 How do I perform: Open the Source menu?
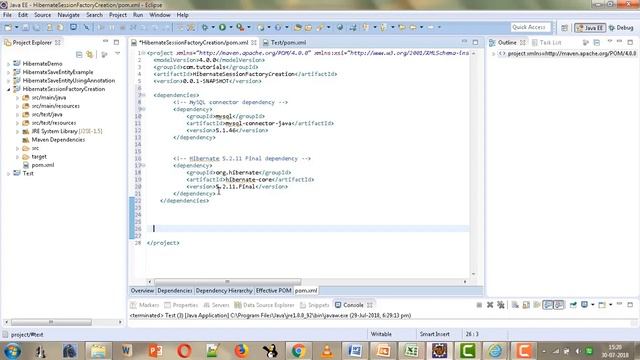click(42, 15)
